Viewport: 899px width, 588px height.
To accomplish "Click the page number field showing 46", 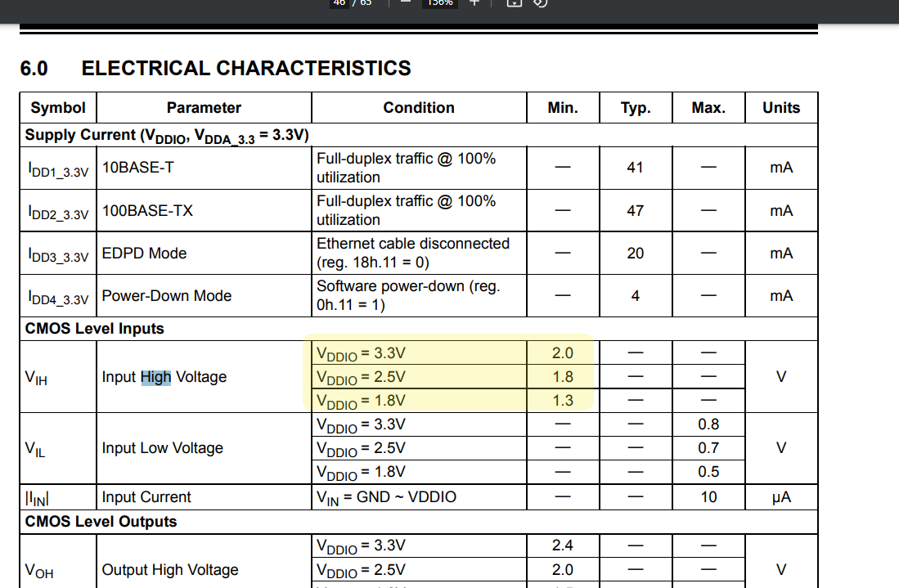I will coord(338,3).
